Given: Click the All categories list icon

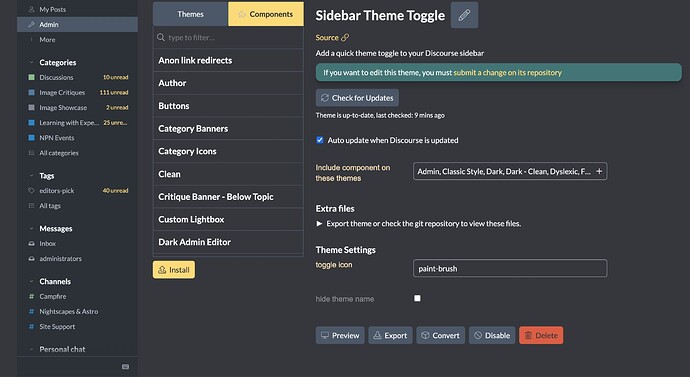Looking at the screenshot, I should (x=31, y=153).
